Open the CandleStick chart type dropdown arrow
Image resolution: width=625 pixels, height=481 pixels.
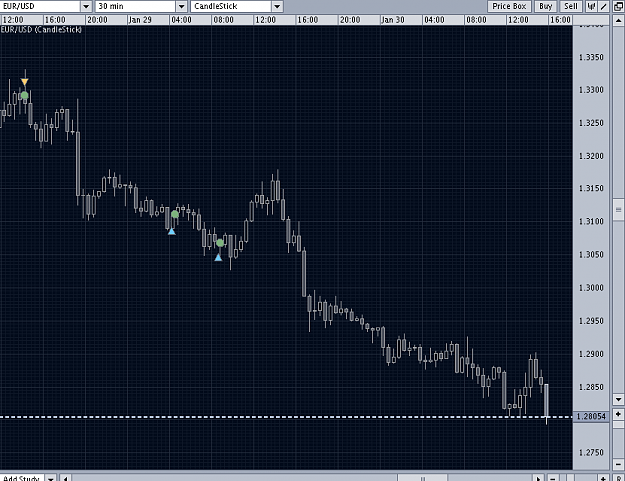pyautogui.click(x=277, y=6)
